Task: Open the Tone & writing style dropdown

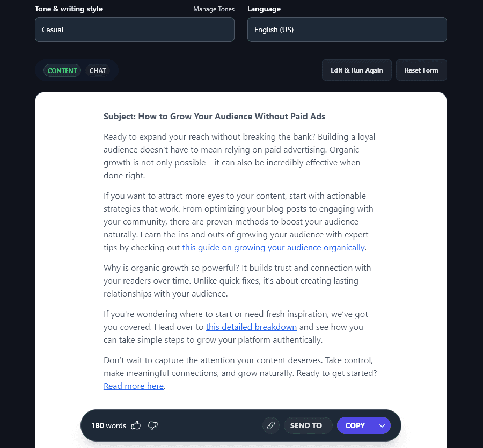Action: coord(134,30)
